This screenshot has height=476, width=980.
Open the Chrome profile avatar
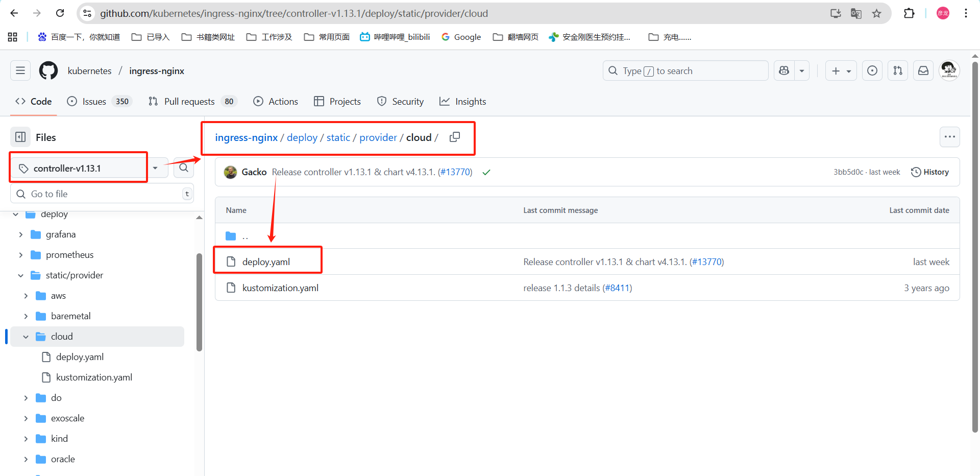[x=943, y=13]
